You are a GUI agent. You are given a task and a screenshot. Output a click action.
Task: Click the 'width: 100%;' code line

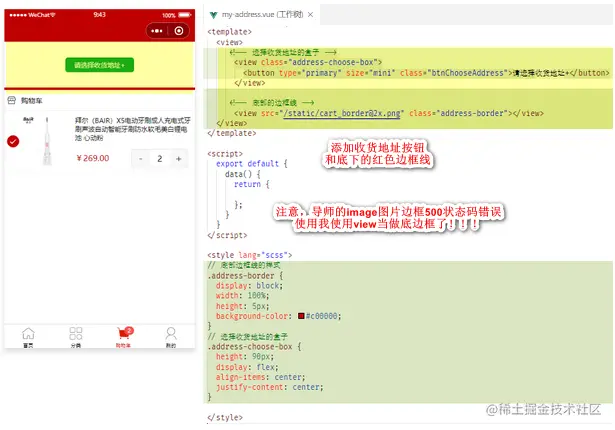[242, 295]
